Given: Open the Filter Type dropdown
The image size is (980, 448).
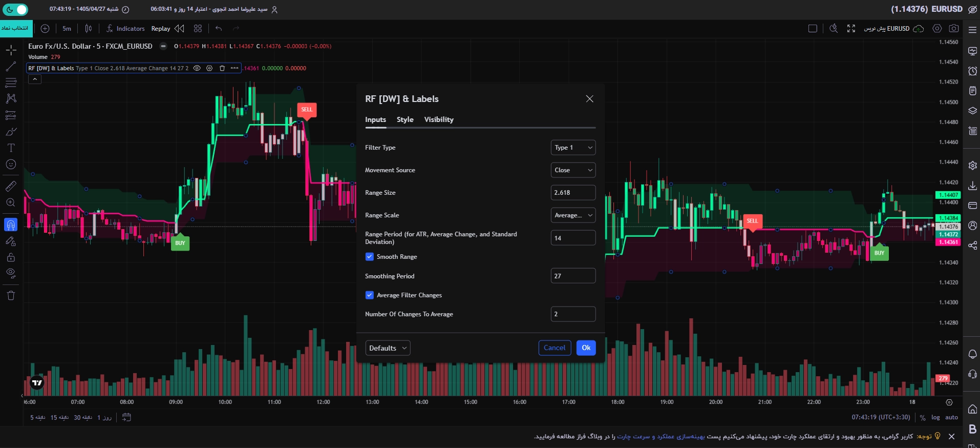Looking at the screenshot, I should (x=573, y=148).
